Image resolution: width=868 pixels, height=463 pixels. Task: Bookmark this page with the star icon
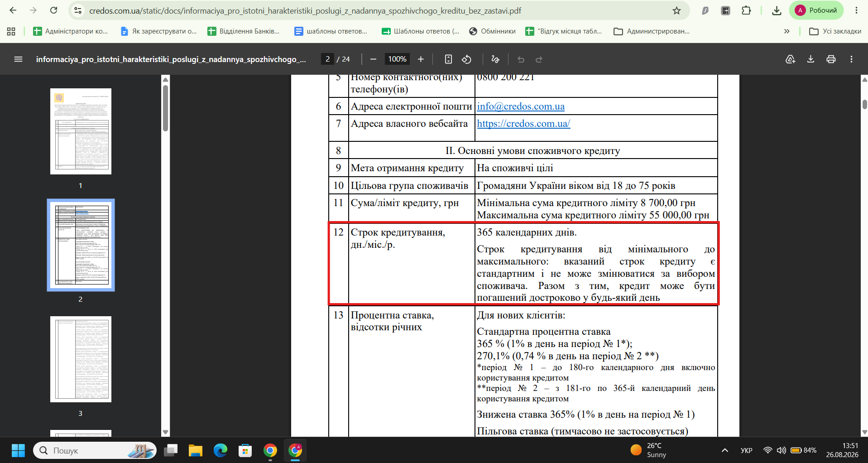[x=676, y=10]
